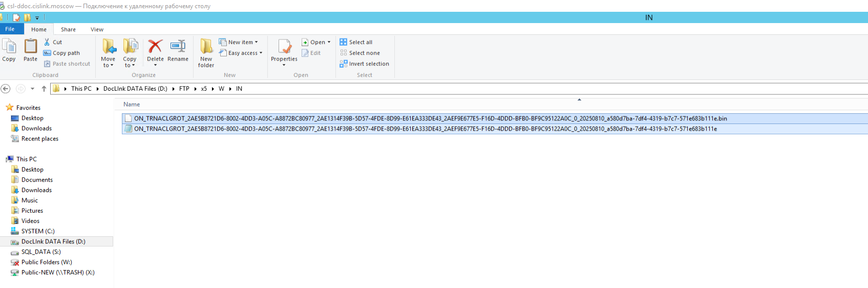The image size is (868, 288).
Task: Click Select all in the ribbon
Action: coord(356,42)
